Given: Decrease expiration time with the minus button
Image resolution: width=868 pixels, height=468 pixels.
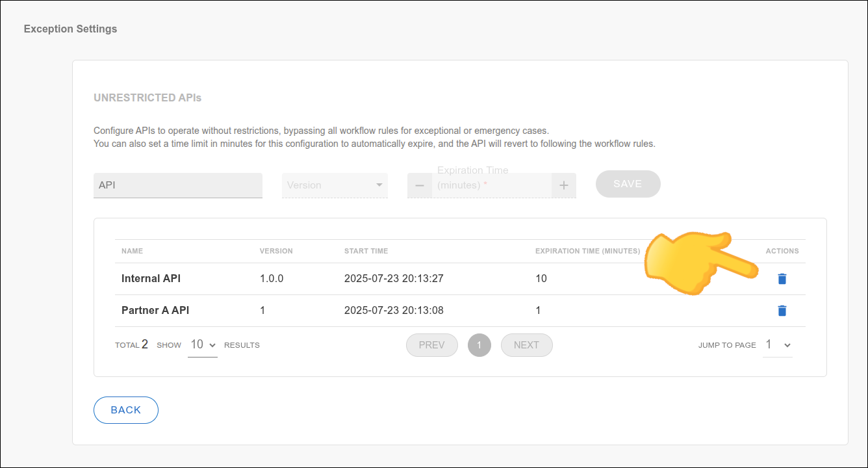Looking at the screenshot, I should coord(420,185).
